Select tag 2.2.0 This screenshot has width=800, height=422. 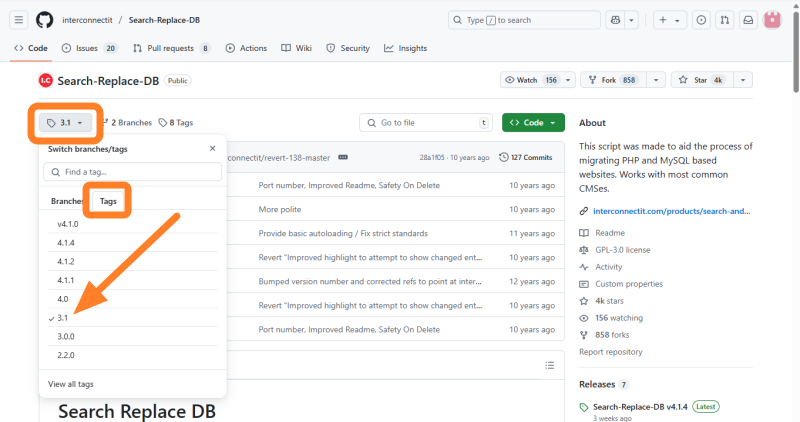click(x=133, y=355)
